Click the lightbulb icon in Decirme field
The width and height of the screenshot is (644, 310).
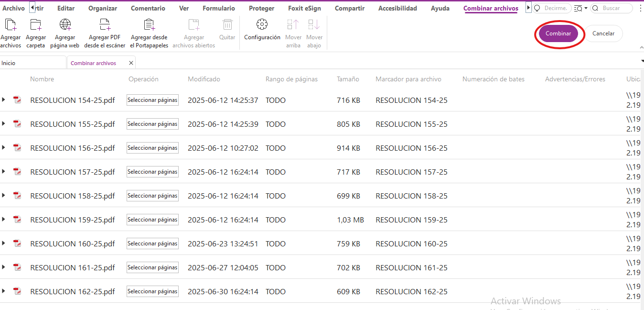click(x=537, y=8)
